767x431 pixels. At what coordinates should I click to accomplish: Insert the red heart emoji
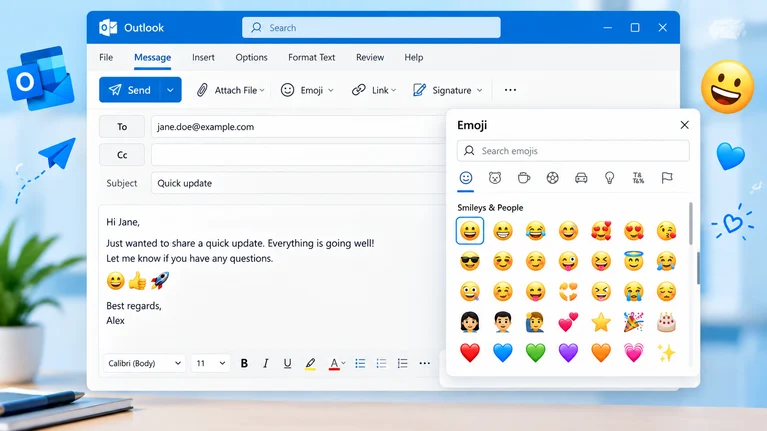click(x=470, y=353)
